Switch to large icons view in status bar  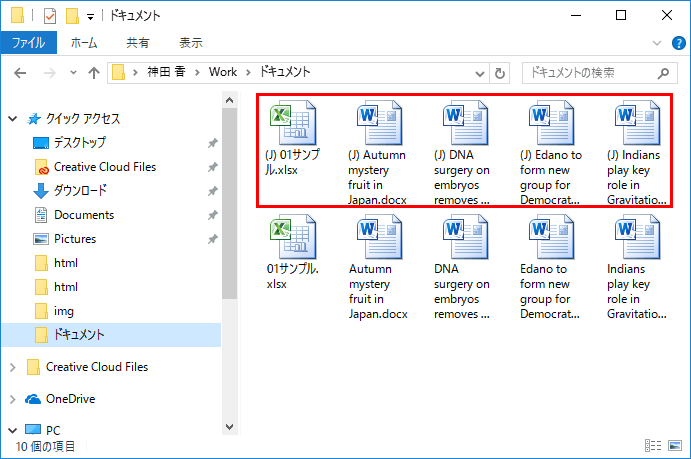675,446
